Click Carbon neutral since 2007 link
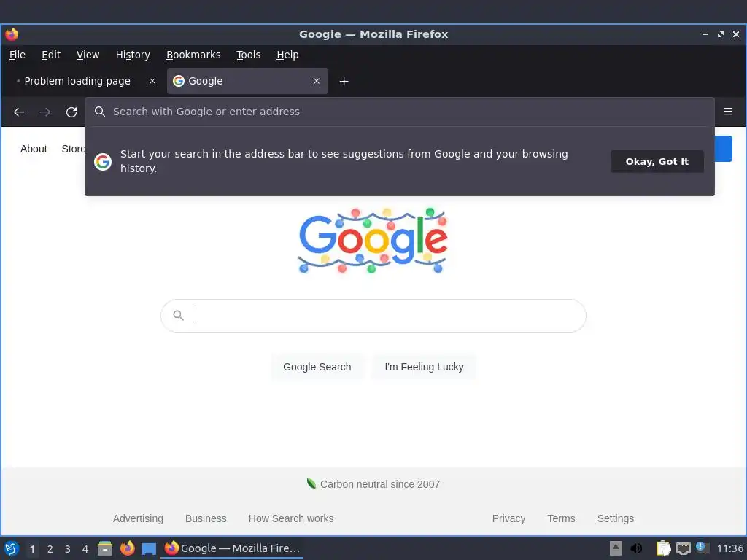Screen dimensions: 747x560 [x=373, y=484]
